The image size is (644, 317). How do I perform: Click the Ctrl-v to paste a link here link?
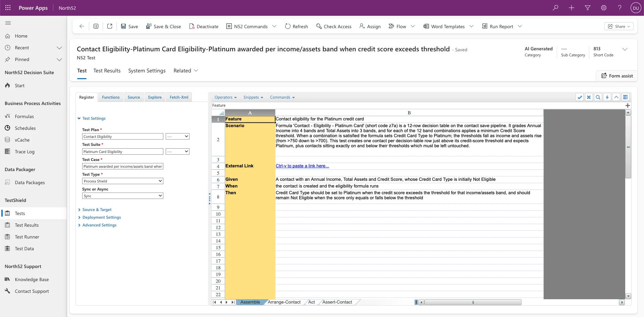tap(302, 166)
